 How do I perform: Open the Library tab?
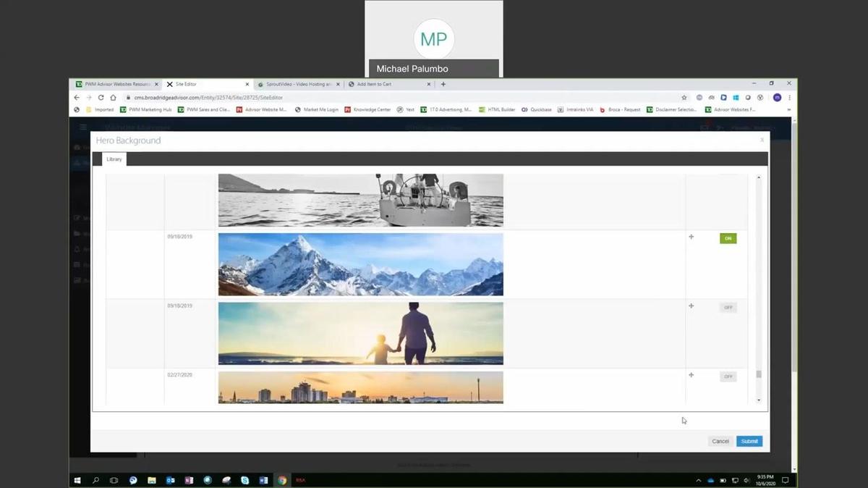(114, 159)
